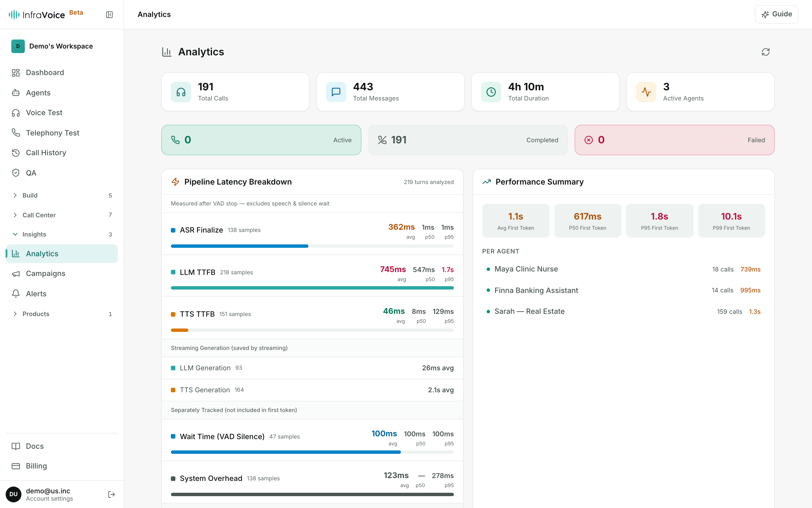Open Call History
This screenshot has height=508, width=812.
point(62,152)
